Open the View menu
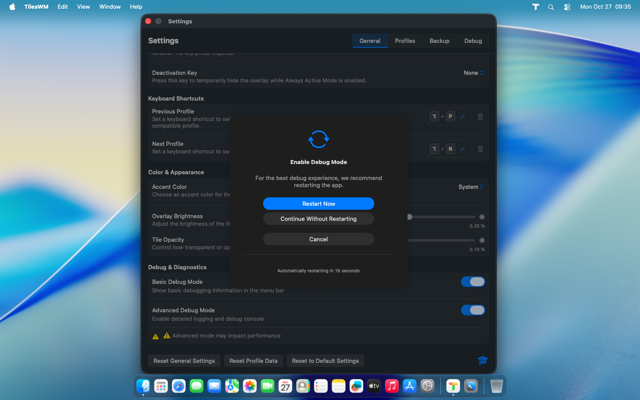 [x=84, y=7]
